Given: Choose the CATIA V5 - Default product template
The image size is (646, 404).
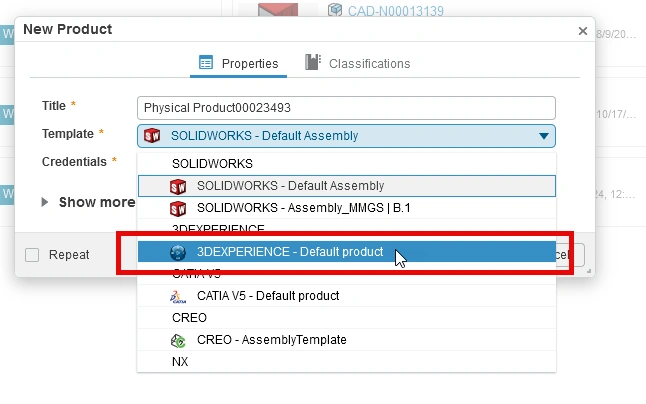Looking at the screenshot, I should click(x=268, y=296).
